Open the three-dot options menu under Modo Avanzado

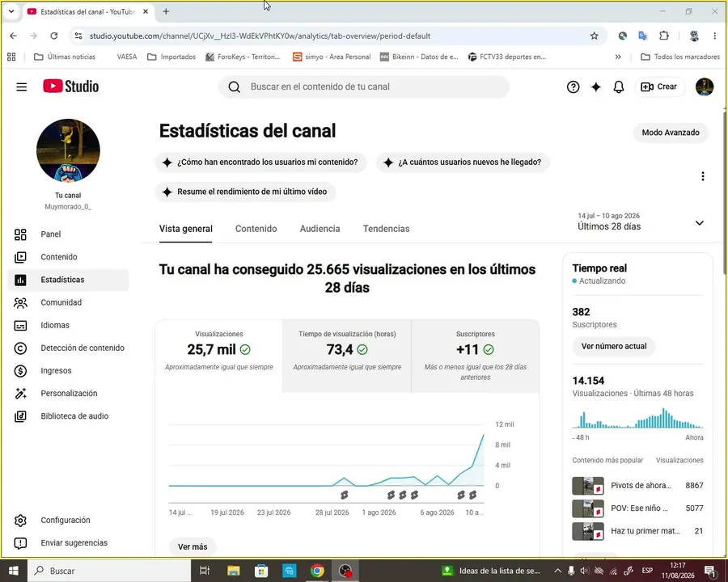point(702,176)
